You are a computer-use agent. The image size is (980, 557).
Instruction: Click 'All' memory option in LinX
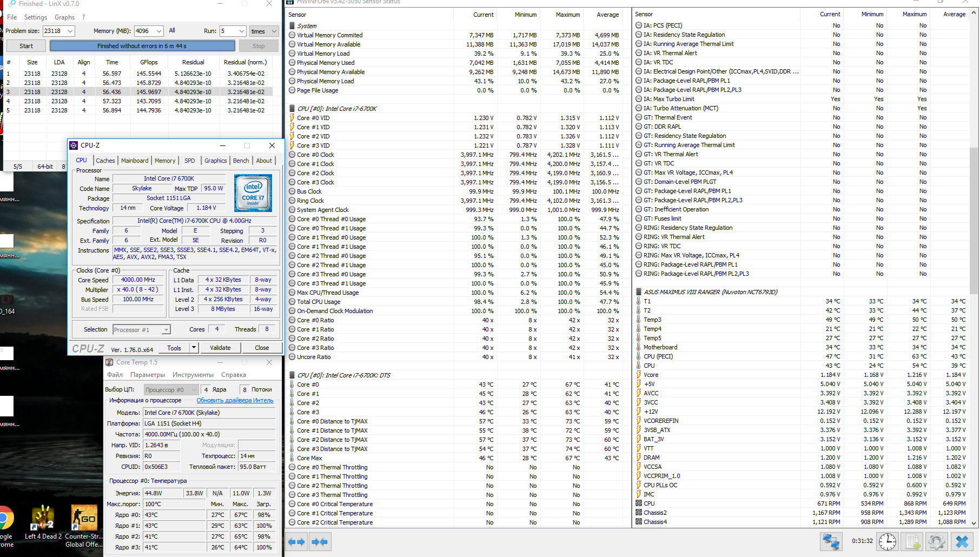(172, 31)
